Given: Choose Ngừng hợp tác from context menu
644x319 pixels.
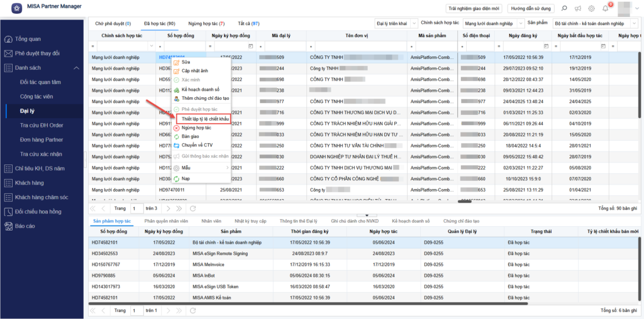Looking at the screenshot, I should click(196, 127).
